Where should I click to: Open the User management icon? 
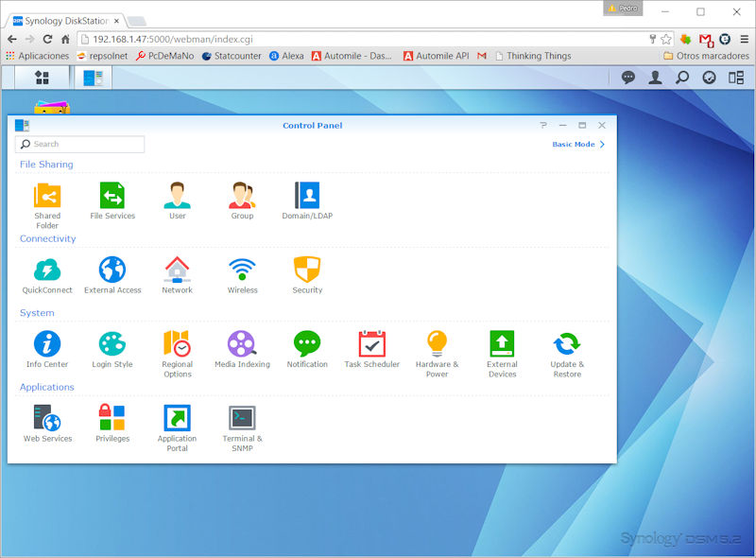[x=177, y=201]
